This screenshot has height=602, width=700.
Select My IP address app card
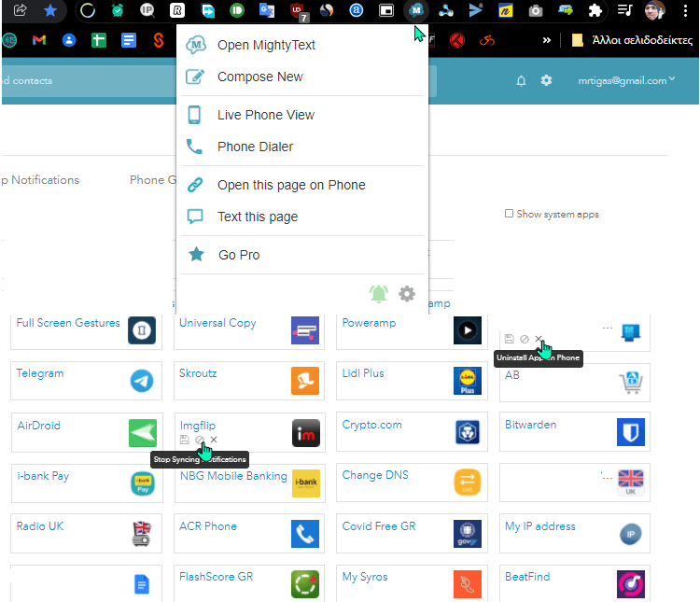575,534
